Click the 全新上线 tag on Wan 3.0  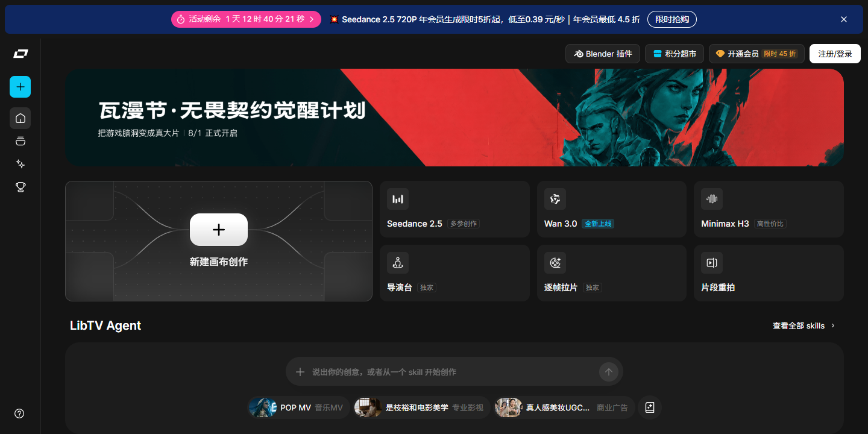coord(598,224)
